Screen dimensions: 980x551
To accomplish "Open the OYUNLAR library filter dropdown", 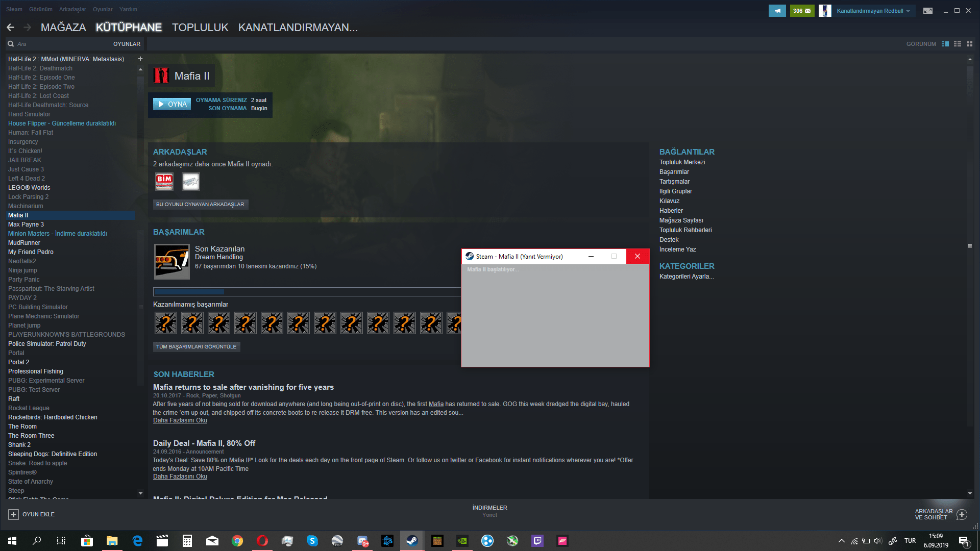I will (127, 44).
